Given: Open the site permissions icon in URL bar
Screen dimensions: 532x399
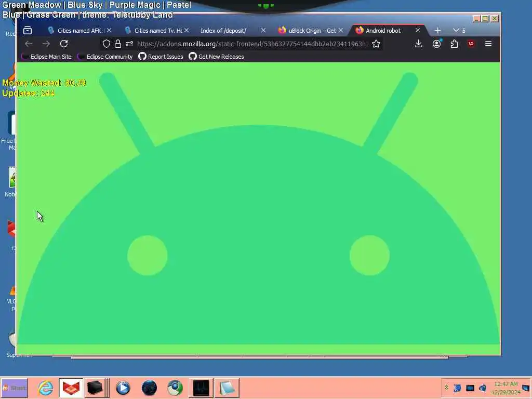Looking at the screenshot, I should [129, 44].
